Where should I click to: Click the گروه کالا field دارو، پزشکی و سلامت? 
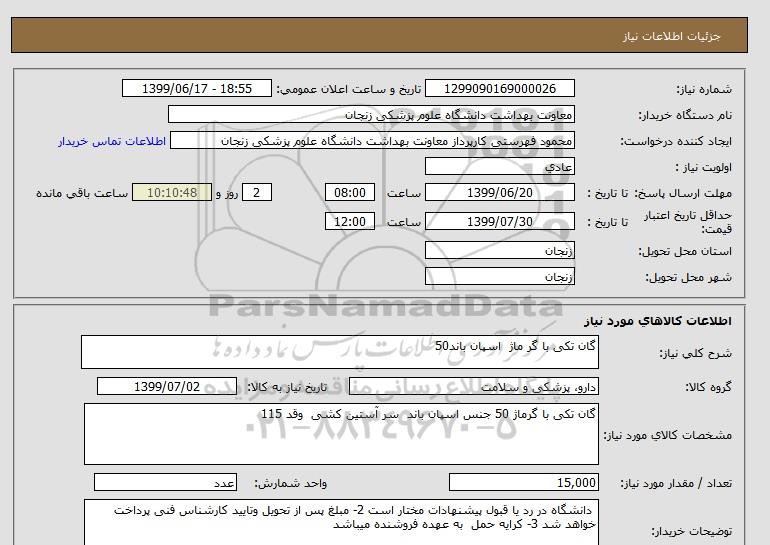tap(473, 387)
